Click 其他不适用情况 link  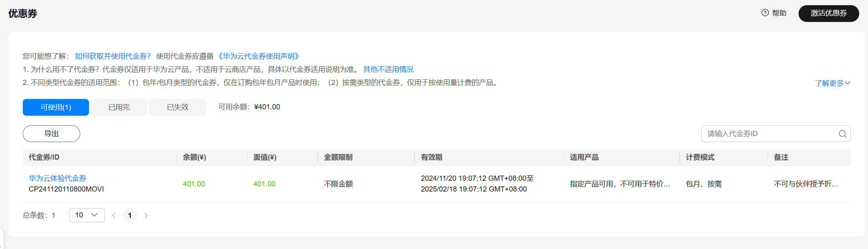click(388, 69)
